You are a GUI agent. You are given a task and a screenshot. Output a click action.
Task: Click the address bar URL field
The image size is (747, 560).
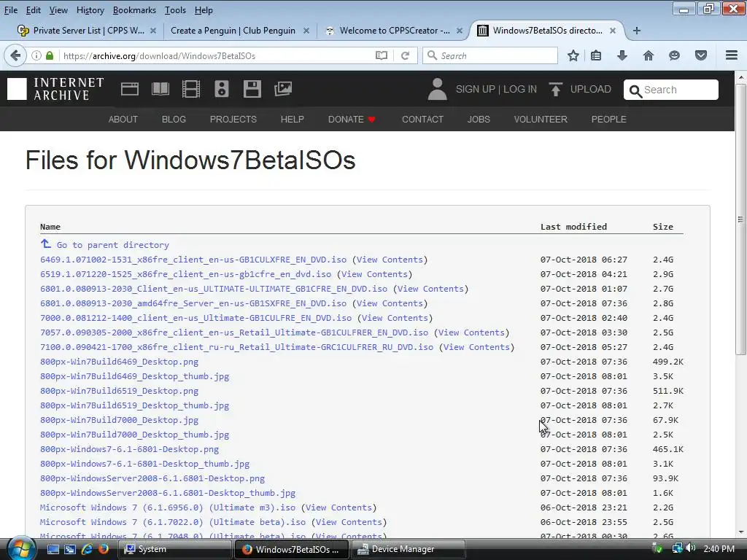217,55
